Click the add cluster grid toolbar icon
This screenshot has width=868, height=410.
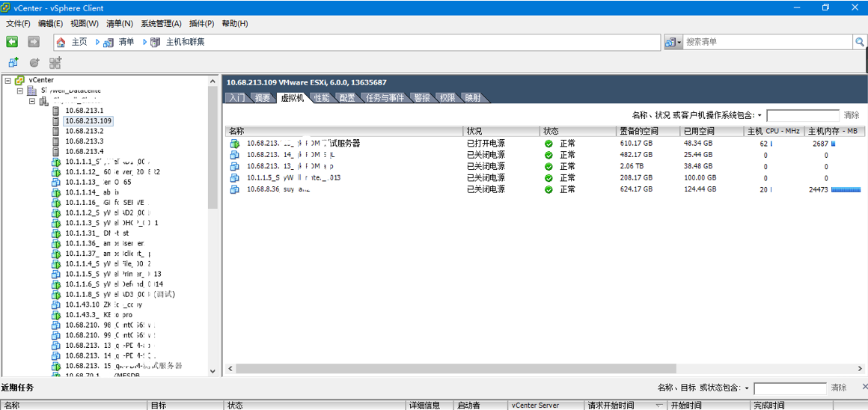tap(55, 63)
